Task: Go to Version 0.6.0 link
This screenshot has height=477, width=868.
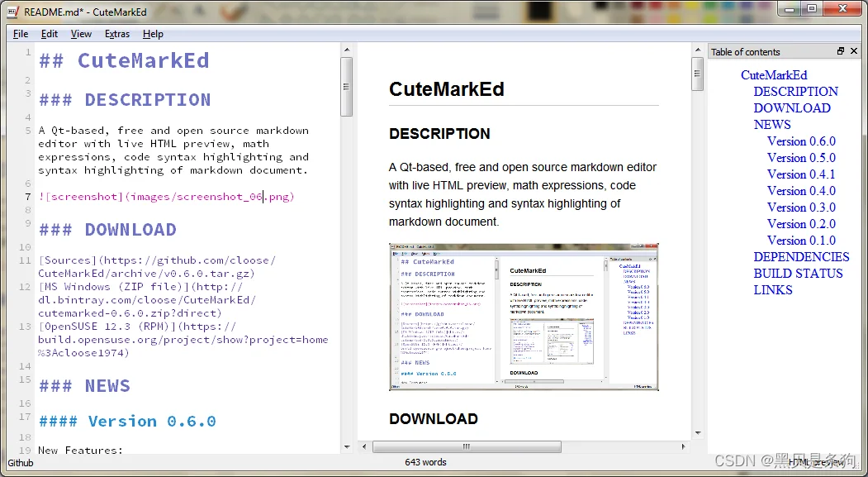Action: coord(801,141)
